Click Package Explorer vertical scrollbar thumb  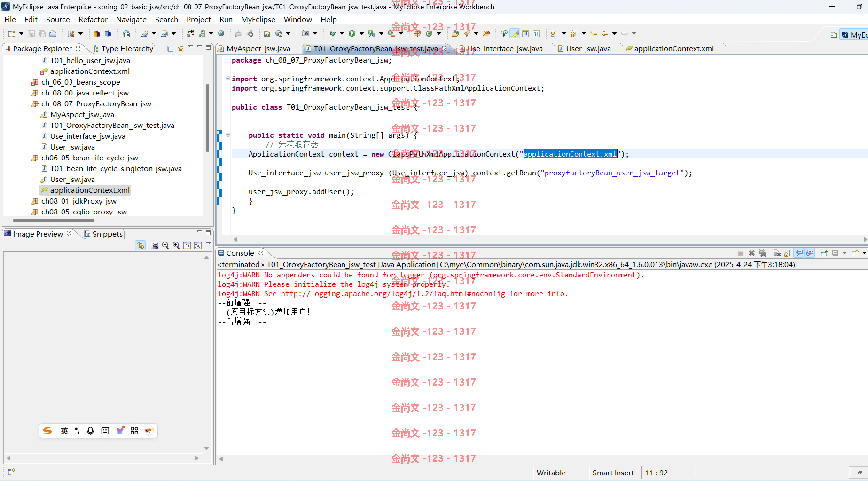click(207, 118)
